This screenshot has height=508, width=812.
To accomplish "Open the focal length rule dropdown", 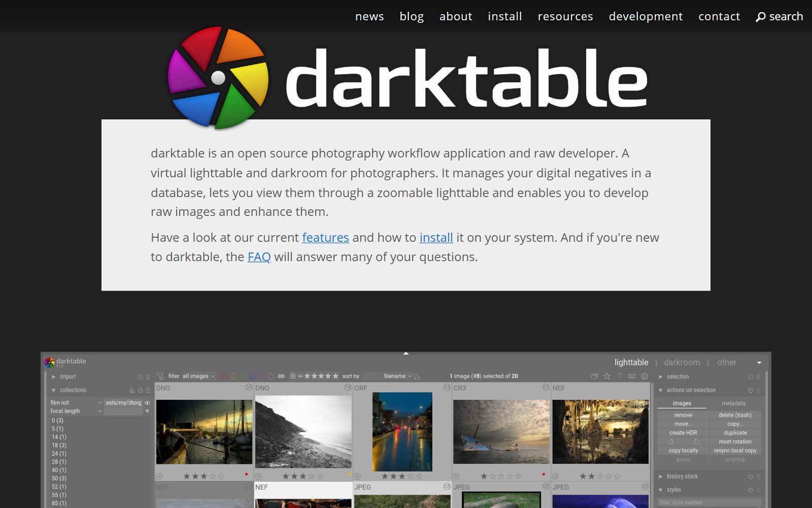I will pyautogui.click(x=76, y=411).
